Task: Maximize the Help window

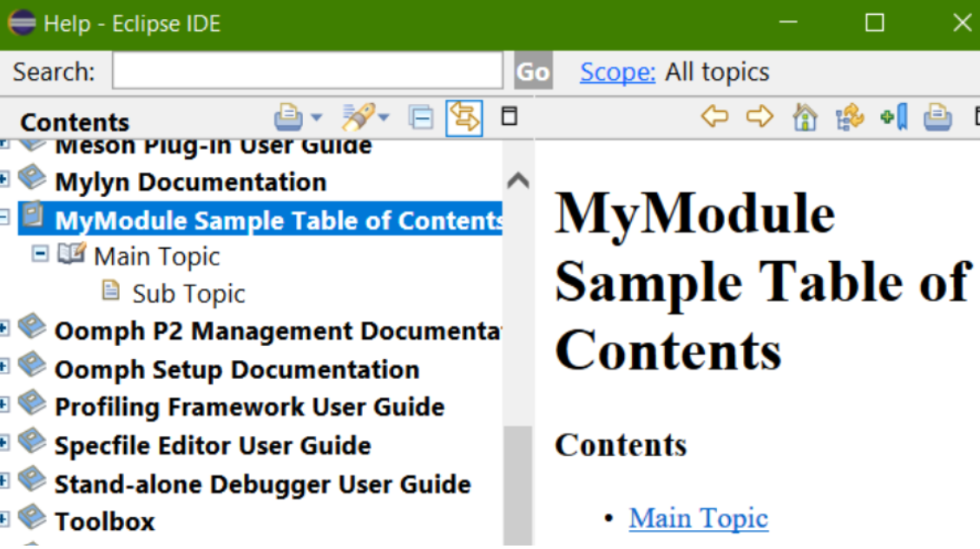Action: pos(874,23)
